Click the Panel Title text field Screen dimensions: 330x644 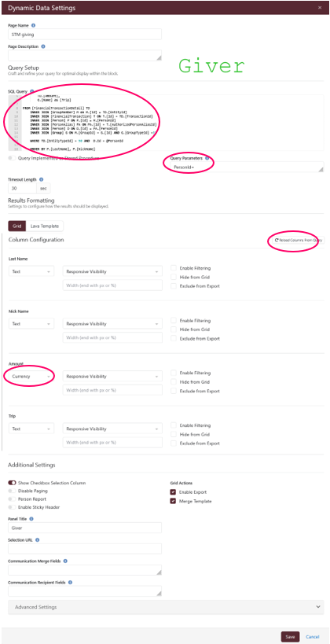(85, 528)
